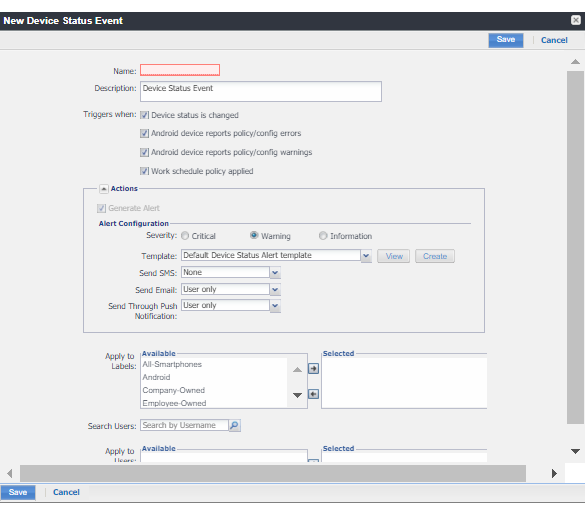Click the View template button

click(x=394, y=256)
